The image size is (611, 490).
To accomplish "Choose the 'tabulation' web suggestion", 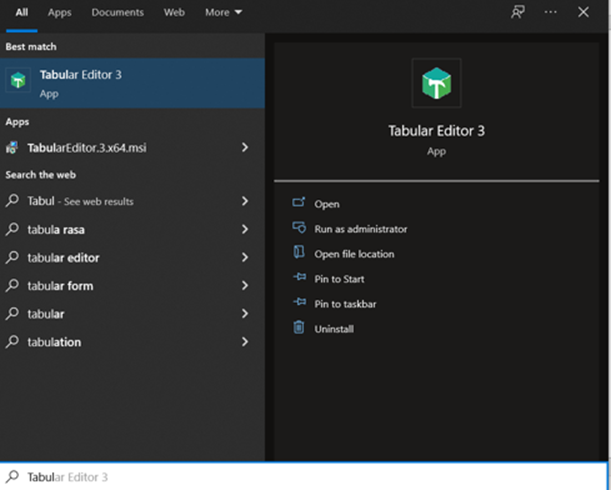I will coord(54,342).
